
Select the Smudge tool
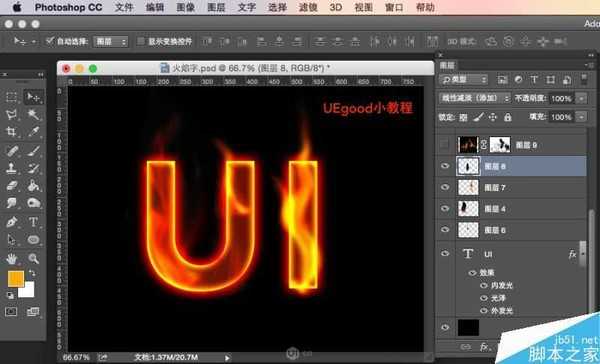click(x=11, y=203)
